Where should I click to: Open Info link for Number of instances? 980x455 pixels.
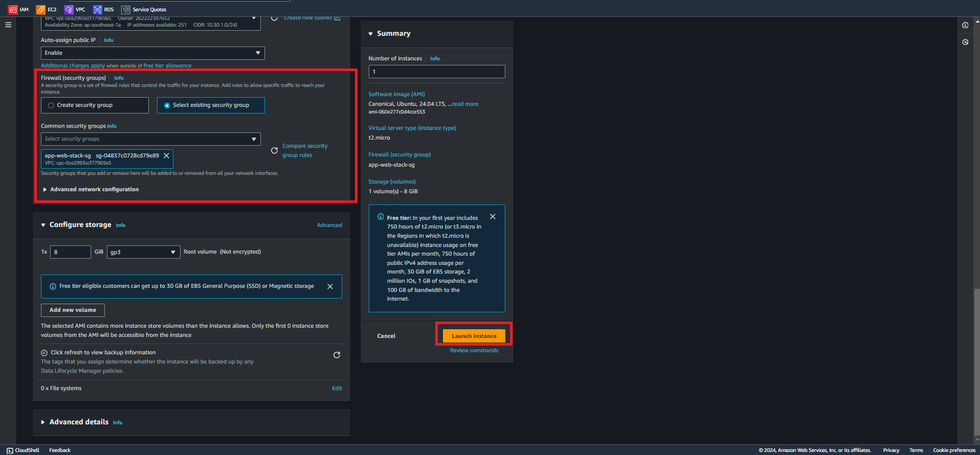(435, 59)
